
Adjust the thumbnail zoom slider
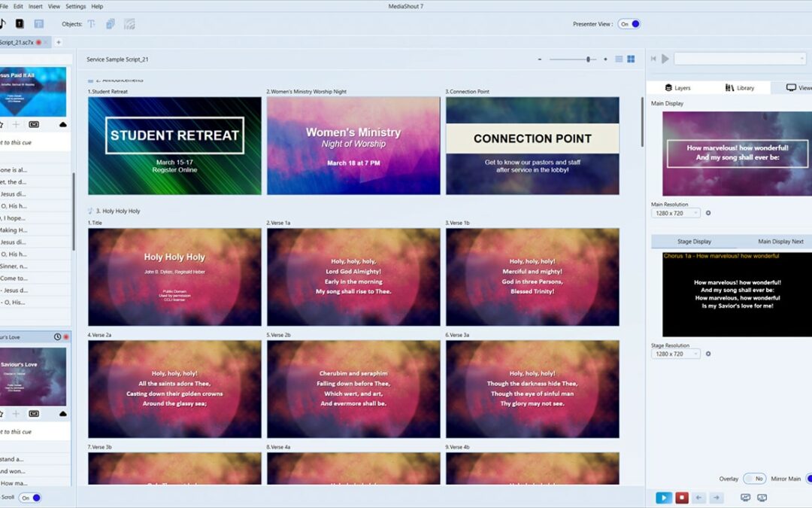tap(588, 59)
